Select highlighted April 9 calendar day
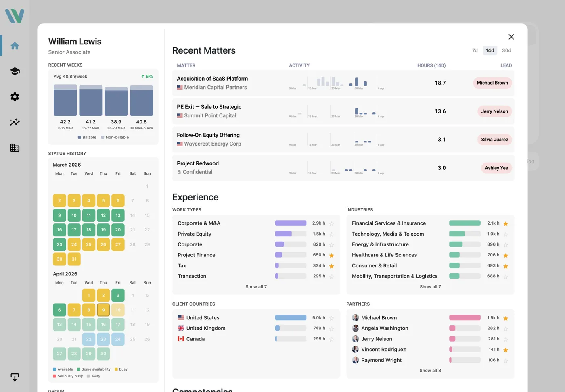This screenshot has height=392, width=565. click(103, 310)
